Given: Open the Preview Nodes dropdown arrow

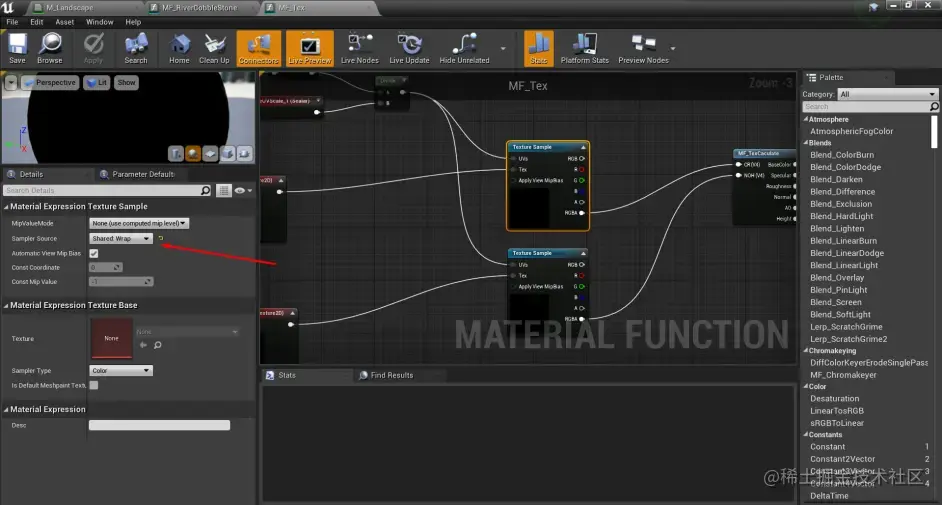Looking at the screenshot, I should pyautogui.click(x=673, y=49).
